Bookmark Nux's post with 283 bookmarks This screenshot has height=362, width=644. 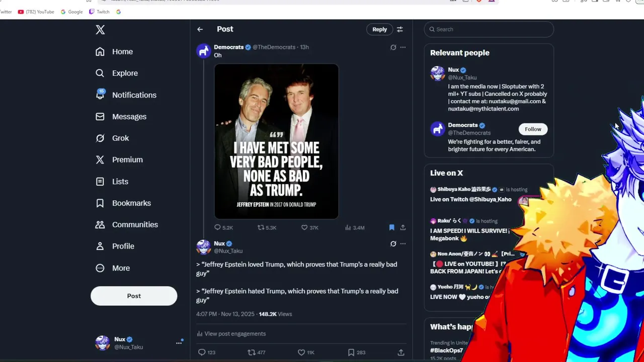click(x=351, y=352)
